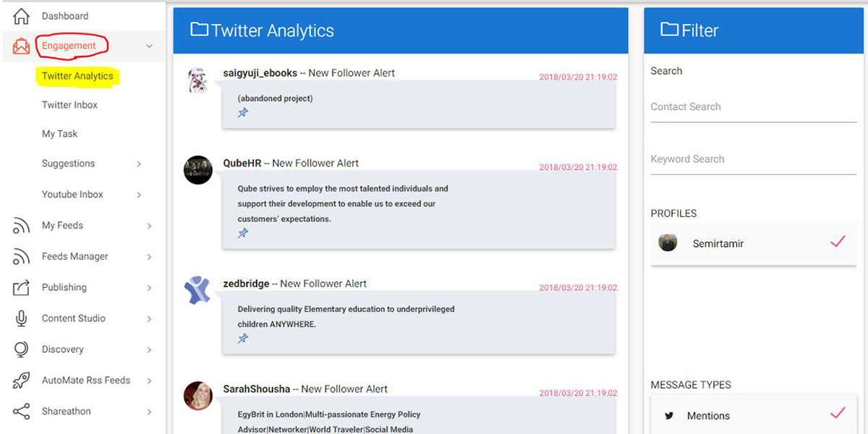Collapse the Engagement menu chevron
Screen dimensions: 868x434
[149, 46]
